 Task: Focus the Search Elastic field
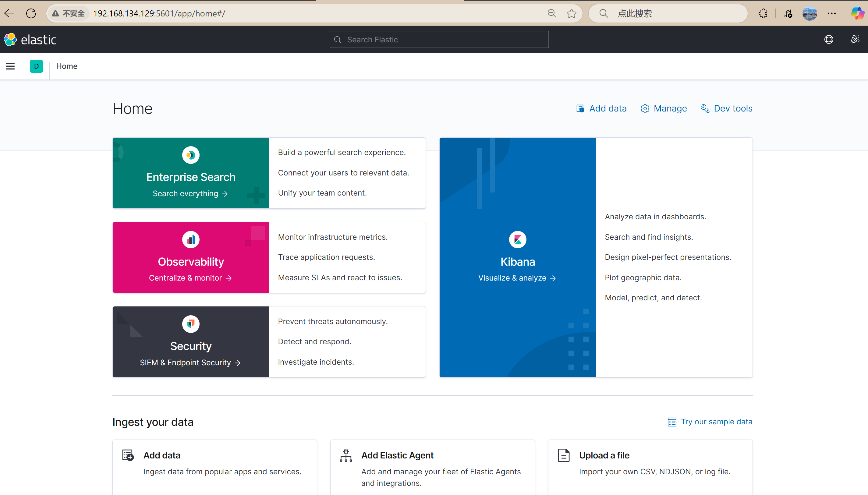pyautogui.click(x=439, y=39)
